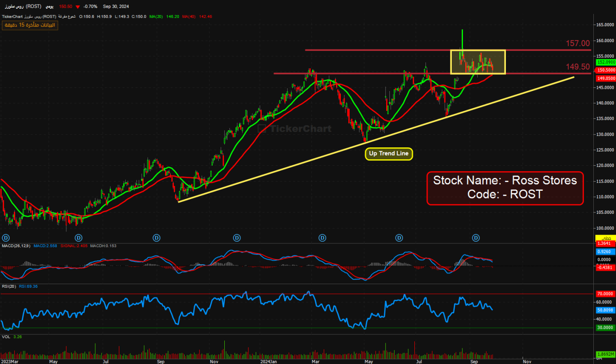This screenshot has height=364, width=616.
Task: Click the red 149.0500 price axis tag
Action: (x=605, y=78)
